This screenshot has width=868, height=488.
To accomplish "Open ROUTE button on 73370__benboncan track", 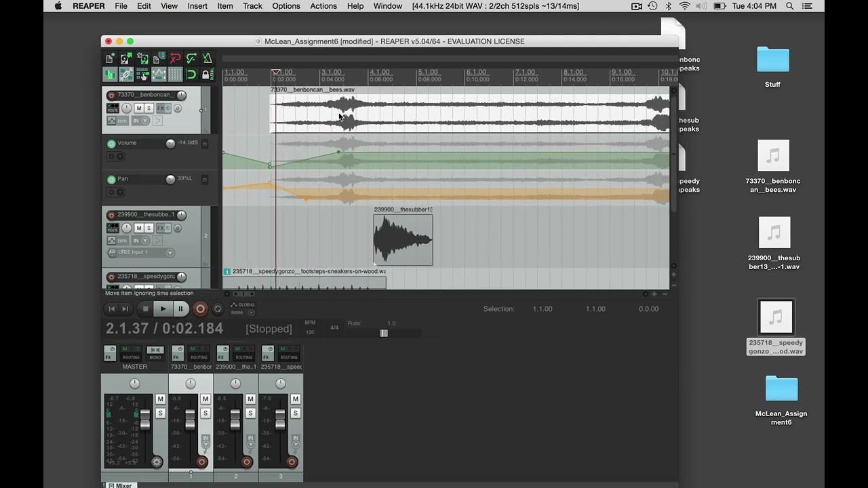I will click(x=113, y=108).
